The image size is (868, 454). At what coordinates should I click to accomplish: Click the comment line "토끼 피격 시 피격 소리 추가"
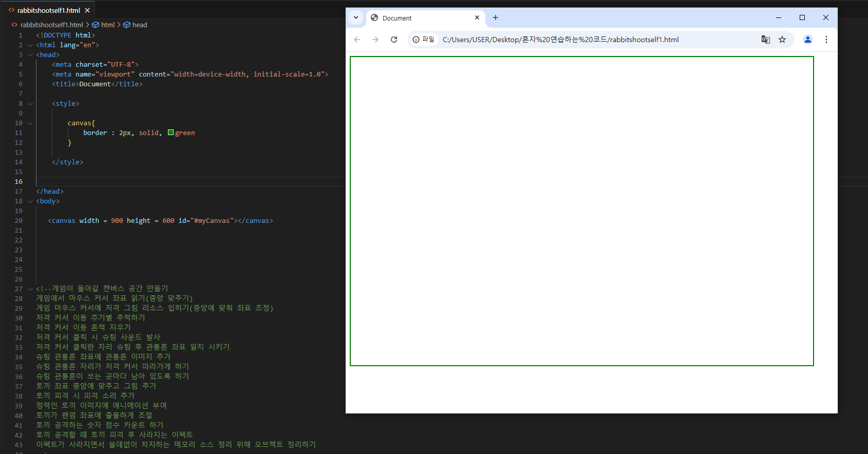click(85, 396)
